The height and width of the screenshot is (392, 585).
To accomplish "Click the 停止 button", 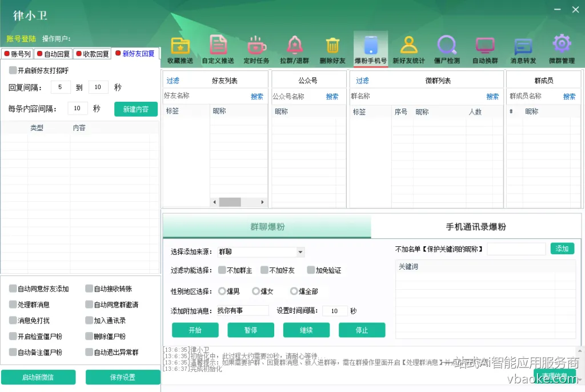I will (362, 330).
